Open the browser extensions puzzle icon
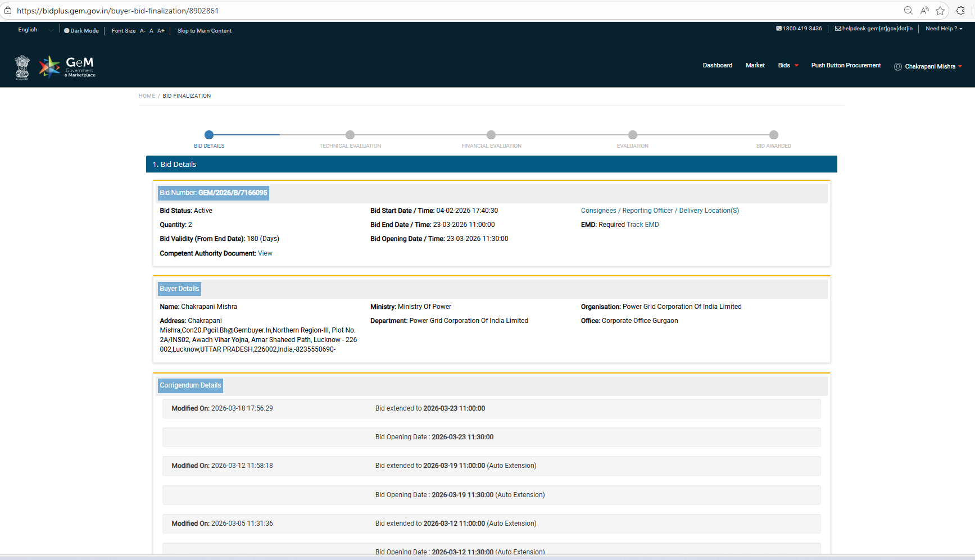Image resolution: width=975 pixels, height=560 pixels. click(960, 11)
